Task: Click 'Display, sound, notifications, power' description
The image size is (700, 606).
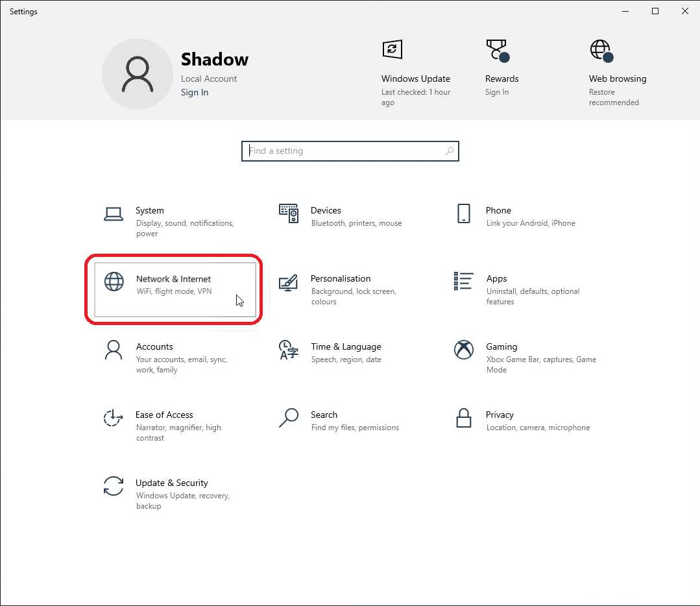Action: click(185, 228)
